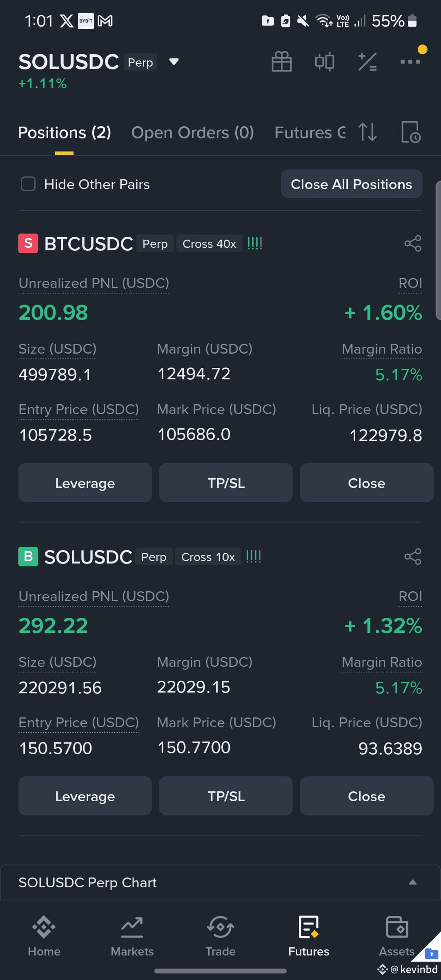
Task: Open order history document icon
Action: (x=411, y=132)
